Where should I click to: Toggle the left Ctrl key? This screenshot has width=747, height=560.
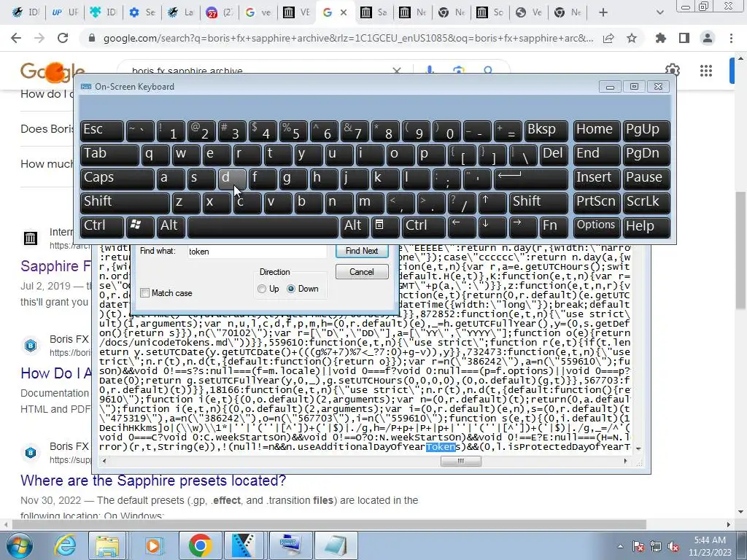tap(101, 226)
